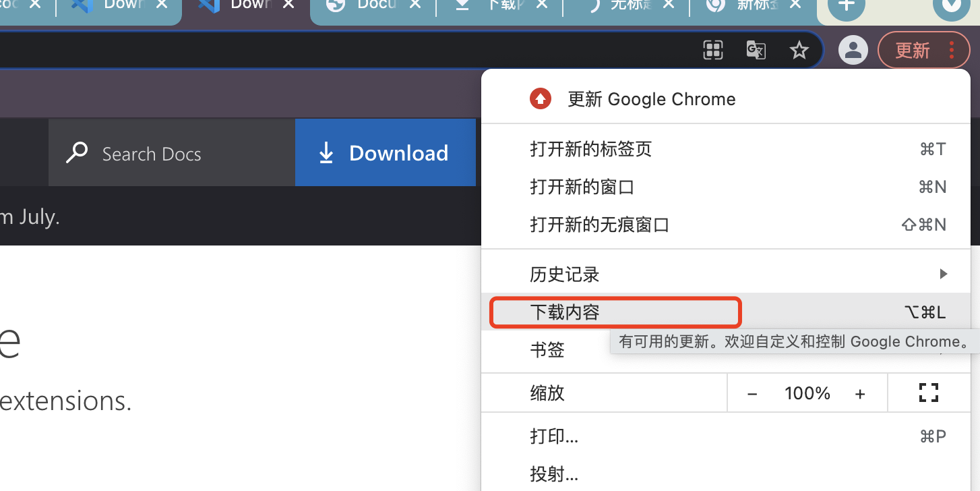Screen dimensions: 980x491
Task: Close the active VS Code Down tab
Action: (288, 5)
